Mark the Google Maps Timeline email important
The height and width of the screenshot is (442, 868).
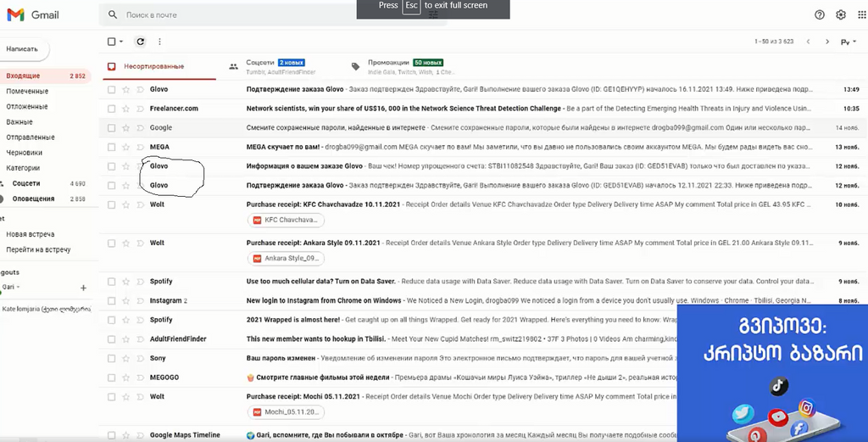click(x=140, y=435)
